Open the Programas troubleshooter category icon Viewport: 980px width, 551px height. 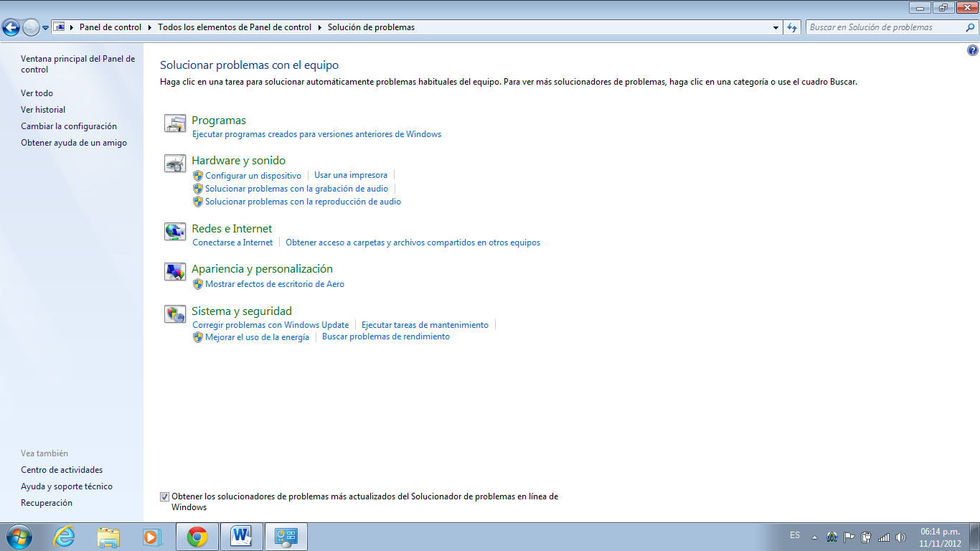click(174, 123)
